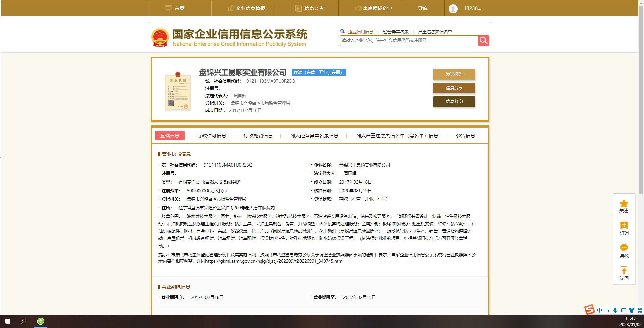
Task: Click the user avatar icon in top bar
Action: click(453, 9)
